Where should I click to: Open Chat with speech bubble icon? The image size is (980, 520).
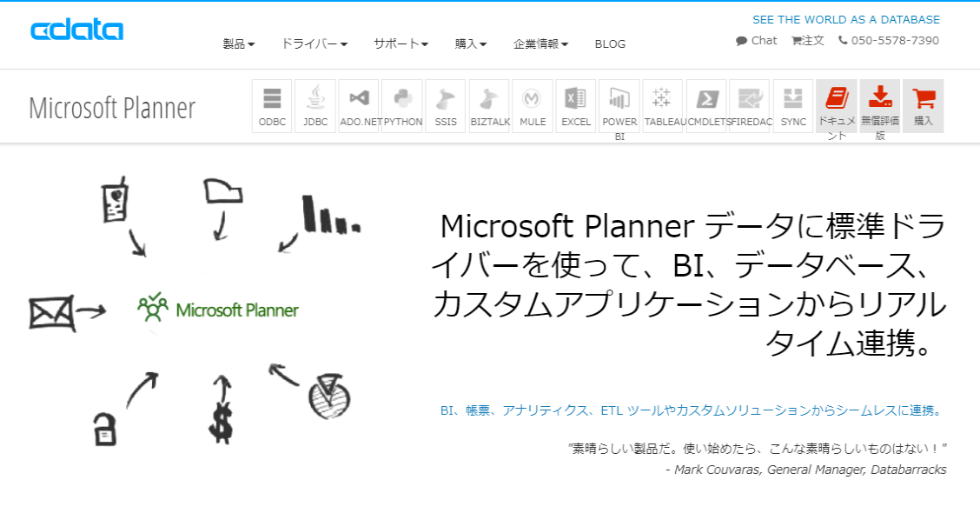[x=756, y=41]
